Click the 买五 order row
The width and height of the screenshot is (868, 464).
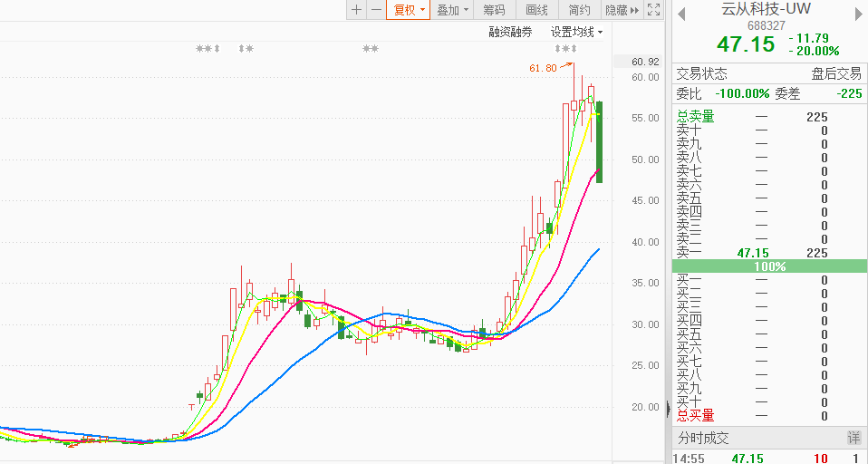pyautogui.click(x=769, y=334)
